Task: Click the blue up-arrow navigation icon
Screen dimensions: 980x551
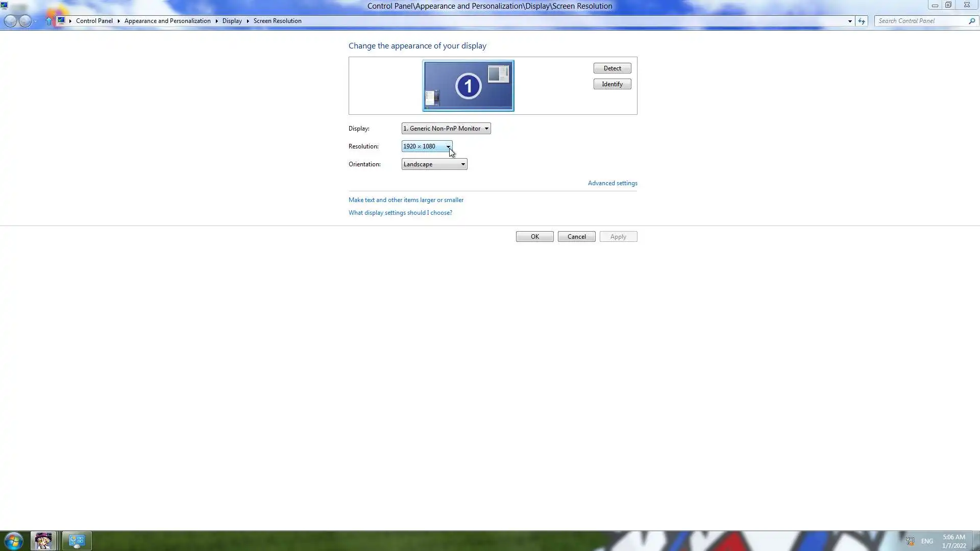Action: (49, 21)
